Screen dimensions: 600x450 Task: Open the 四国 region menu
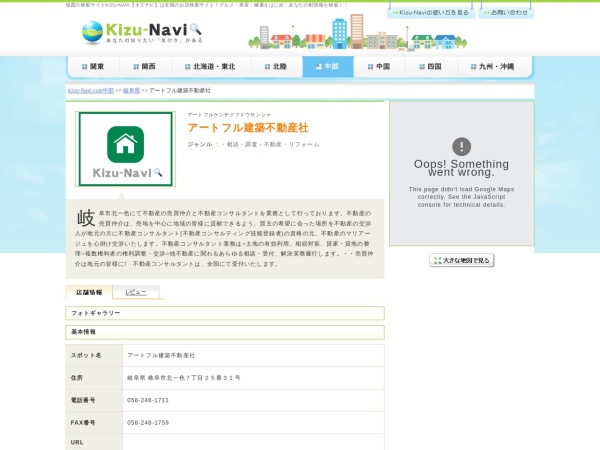pos(431,67)
